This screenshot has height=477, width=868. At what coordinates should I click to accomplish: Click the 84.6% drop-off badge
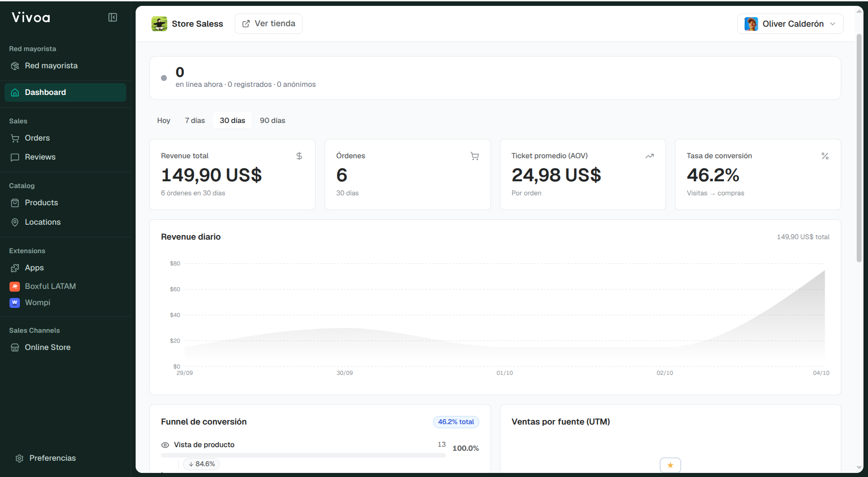point(202,464)
